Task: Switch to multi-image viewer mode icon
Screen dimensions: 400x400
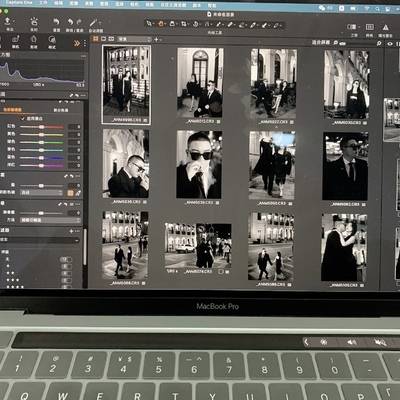Action: (111, 39)
